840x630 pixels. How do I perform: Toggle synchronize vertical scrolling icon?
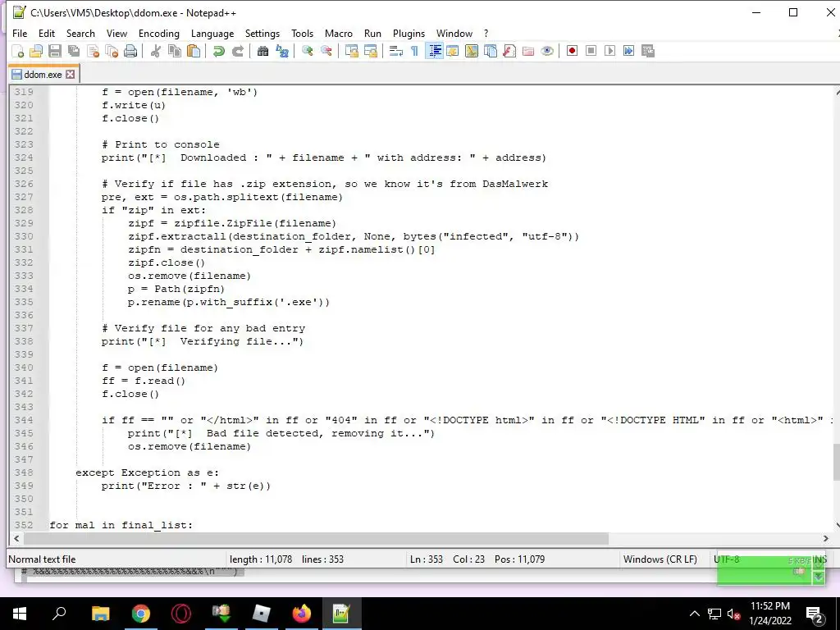point(351,51)
